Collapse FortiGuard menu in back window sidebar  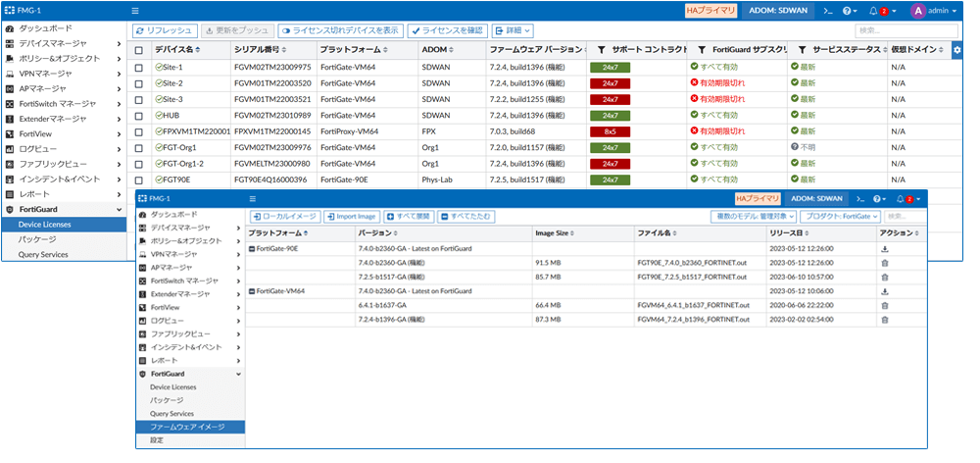[x=120, y=210]
